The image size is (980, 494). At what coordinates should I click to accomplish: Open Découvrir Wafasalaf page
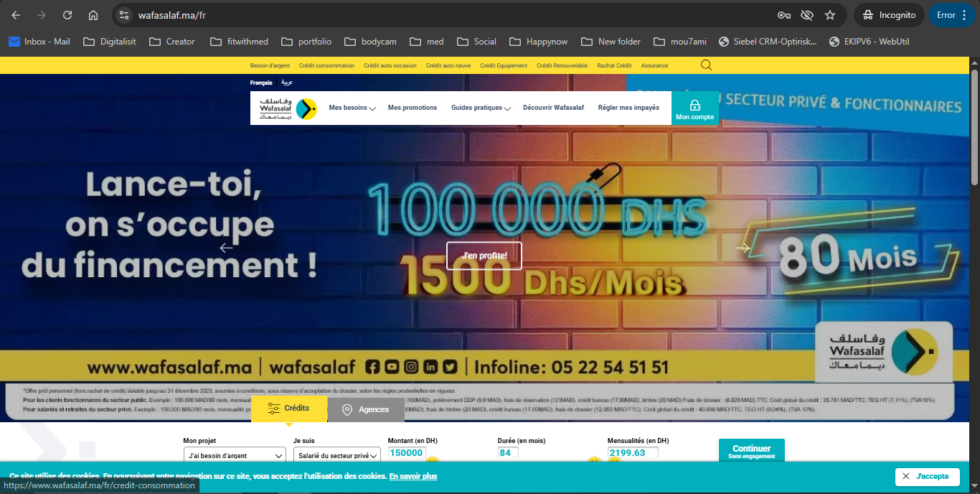553,108
